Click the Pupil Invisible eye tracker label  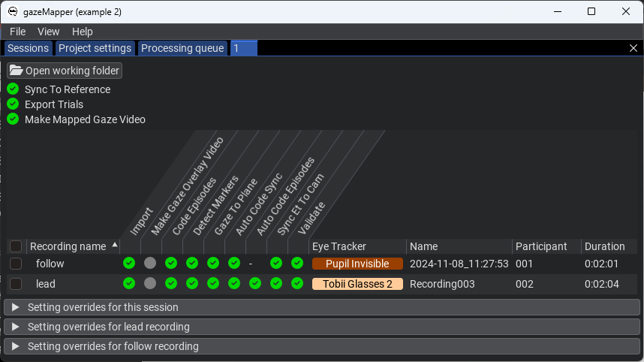[357, 264]
